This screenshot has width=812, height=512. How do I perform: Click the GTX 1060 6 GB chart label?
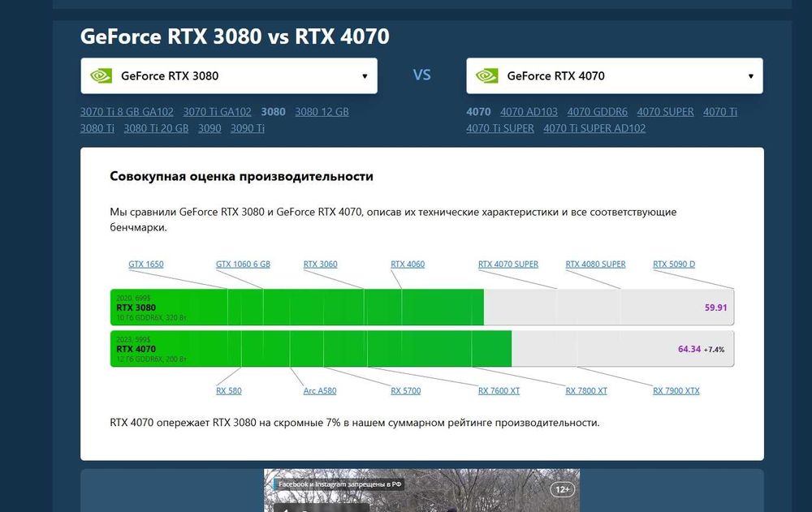243,264
